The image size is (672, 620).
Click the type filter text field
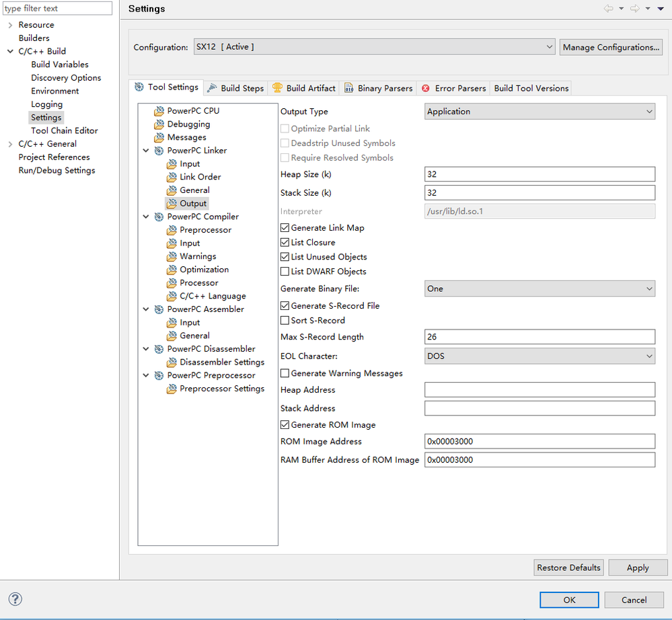[58, 9]
